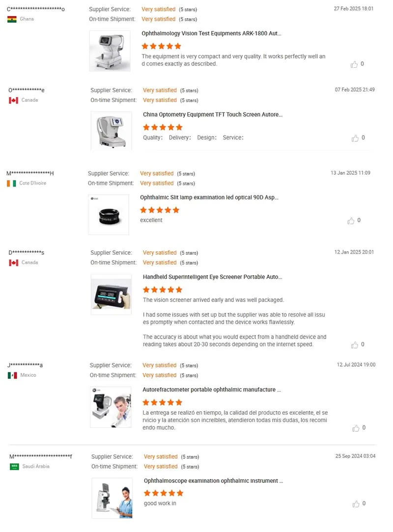Like the Handheld Eye Screener review

coord(355,345)
